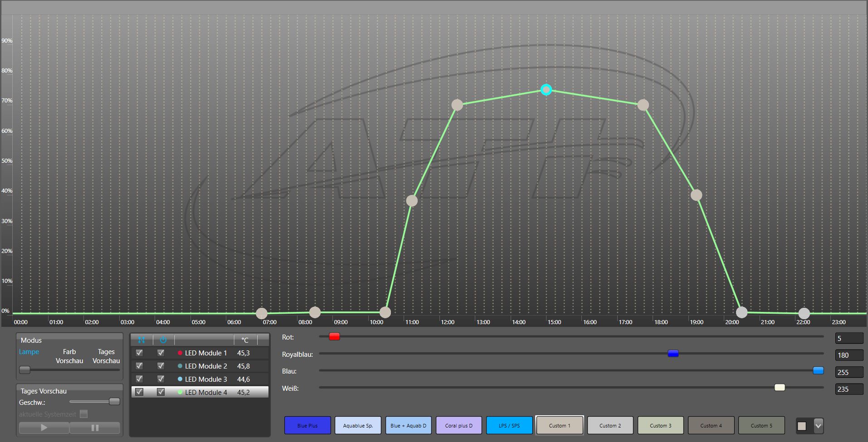This screenshot has height=442, width=868.
Task: Pause the day preview playback
Action: click(x=95, y=427)
